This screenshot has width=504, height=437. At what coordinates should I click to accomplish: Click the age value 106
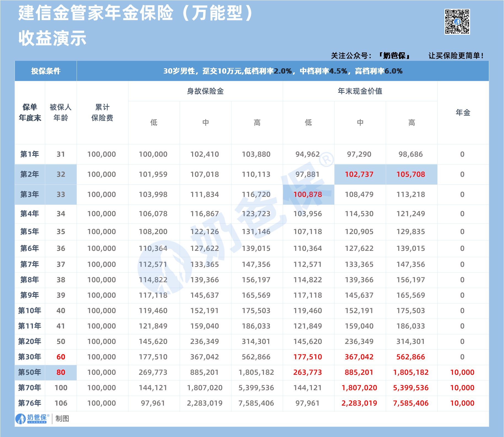(61, 403)
